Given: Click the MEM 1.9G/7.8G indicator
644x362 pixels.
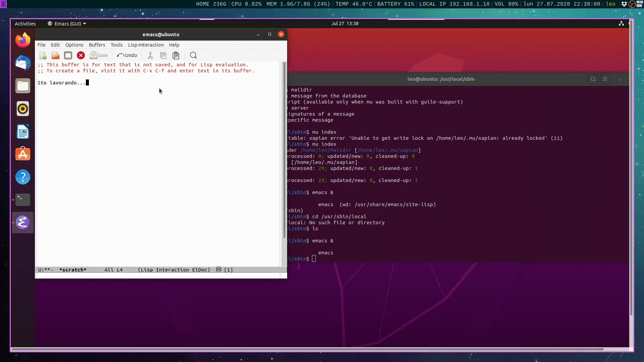Looking at the screenshot, I should 298,4.
